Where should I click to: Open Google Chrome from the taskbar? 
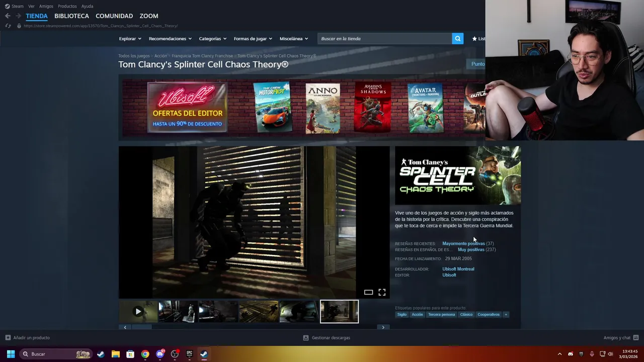pos(145,354)
